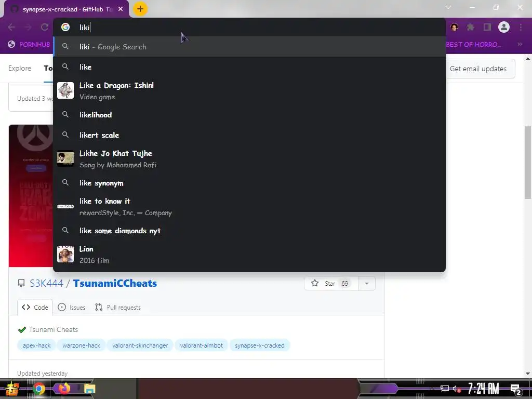The width and height of the screenshot is (532, 399).
Task: Star the TsunamiCCheats repository
Action: [331, 283]
